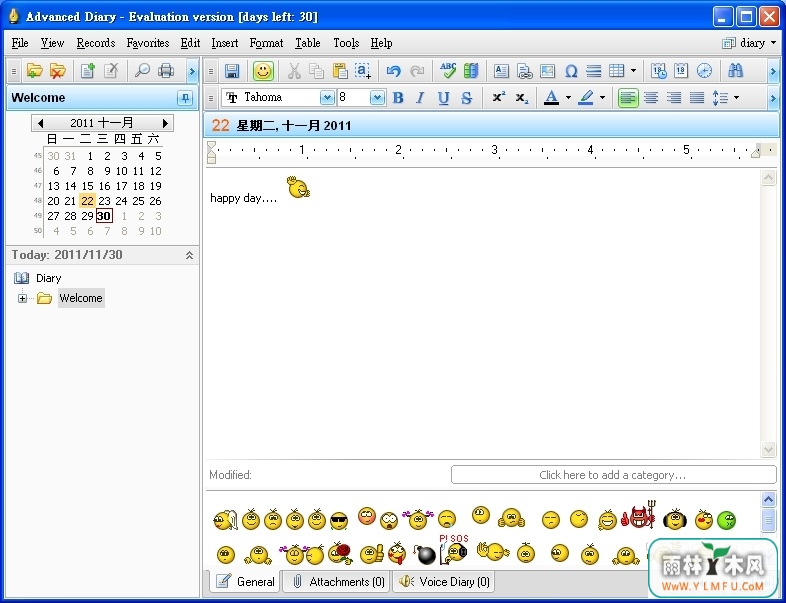The height and width of the screenshot is (603, 786).
Task: Open the smiley emoticon panel button
Action: click(263, 71)
